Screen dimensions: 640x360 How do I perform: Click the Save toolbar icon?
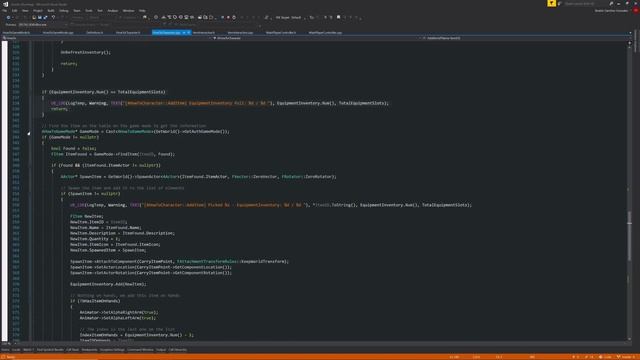(40, 18)
